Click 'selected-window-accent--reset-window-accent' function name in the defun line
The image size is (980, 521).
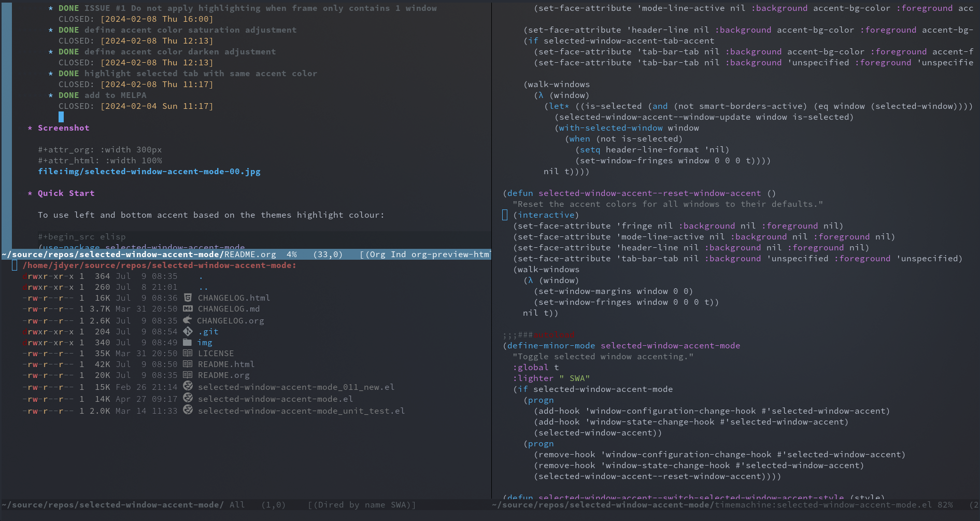[x=649, y=193]
